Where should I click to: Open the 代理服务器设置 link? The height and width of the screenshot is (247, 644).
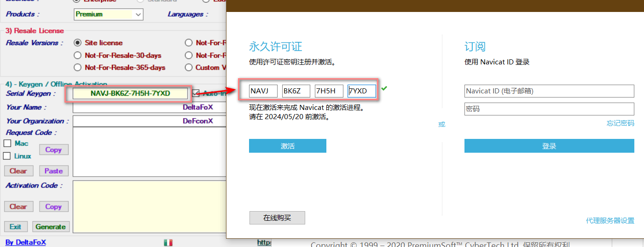point(610,221)
